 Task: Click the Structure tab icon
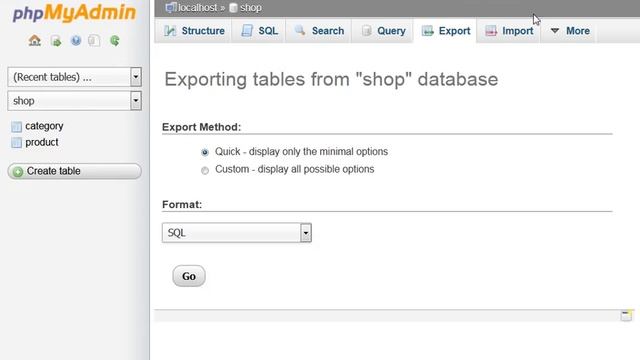pyautogui.click(x=170, y=31)
